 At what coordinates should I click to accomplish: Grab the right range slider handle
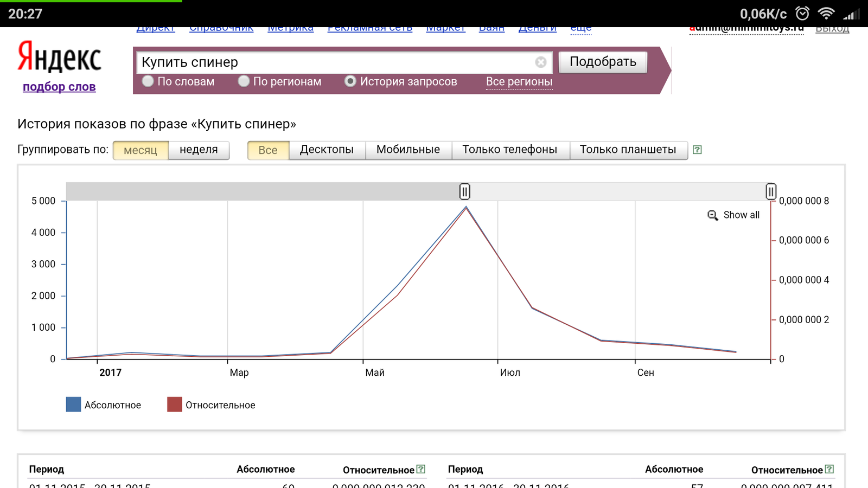pos(771,191)
